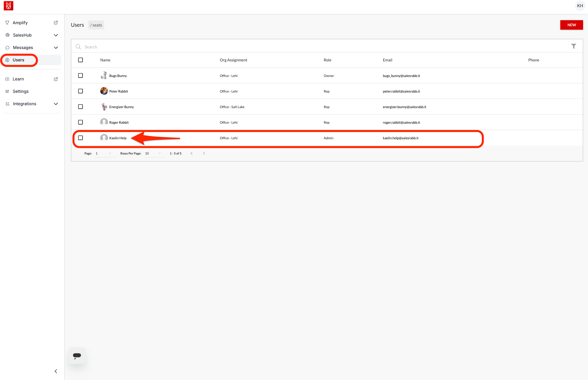Open the filter funnel icon
588x380 pixels.
tap(574, 46)
